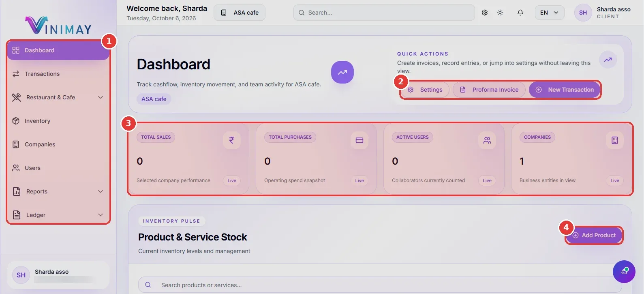Create a Proforma Invoice
Viewport: 644px width, 294px height.
[489, 90]
